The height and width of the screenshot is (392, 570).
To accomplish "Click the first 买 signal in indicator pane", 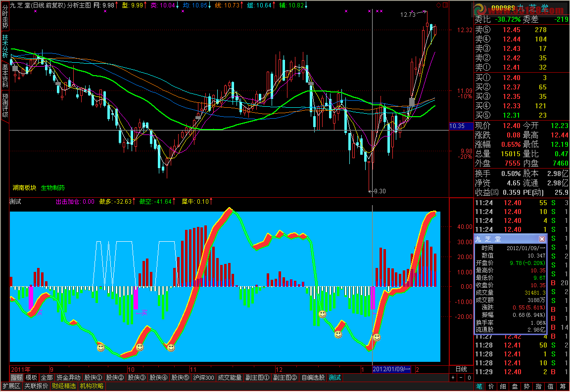I will pyautogui.click(x=39, y=312).
